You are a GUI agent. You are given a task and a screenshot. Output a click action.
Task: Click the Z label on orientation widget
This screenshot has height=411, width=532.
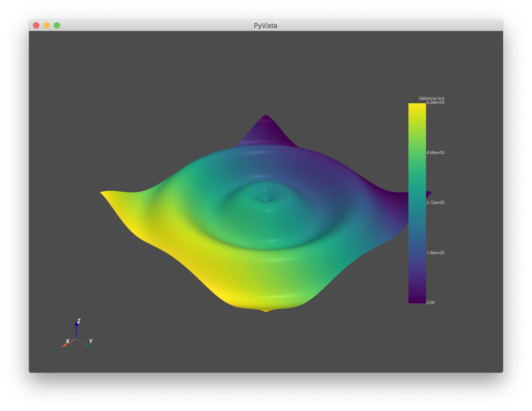point(79,321)
